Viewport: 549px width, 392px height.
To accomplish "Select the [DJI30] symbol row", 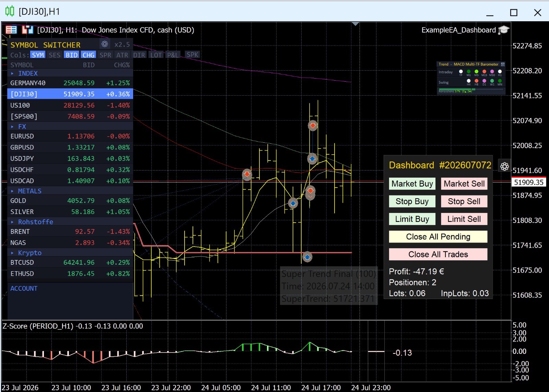I will coord(70,94).
